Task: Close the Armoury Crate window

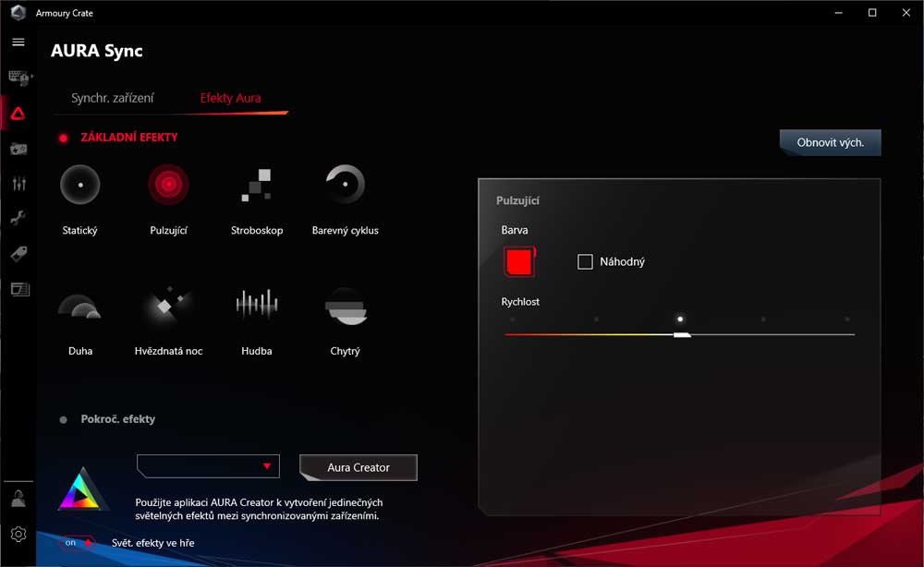Action: [x=906, y=12]
